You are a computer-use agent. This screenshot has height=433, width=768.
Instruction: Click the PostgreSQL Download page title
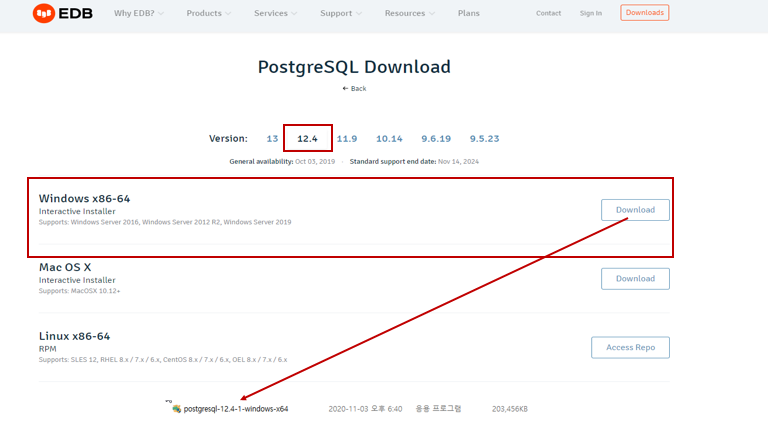(354, 67)
